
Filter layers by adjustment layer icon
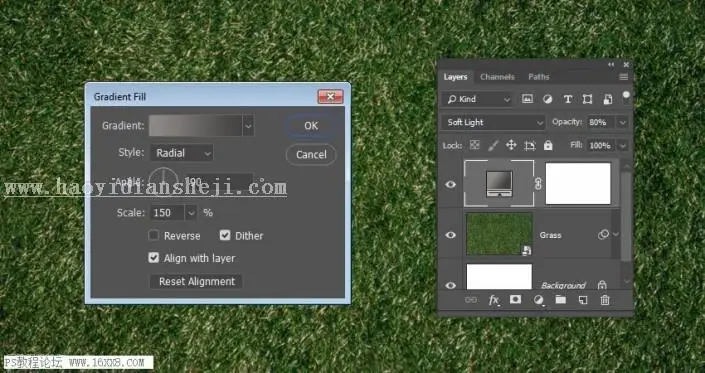point(547,99)
